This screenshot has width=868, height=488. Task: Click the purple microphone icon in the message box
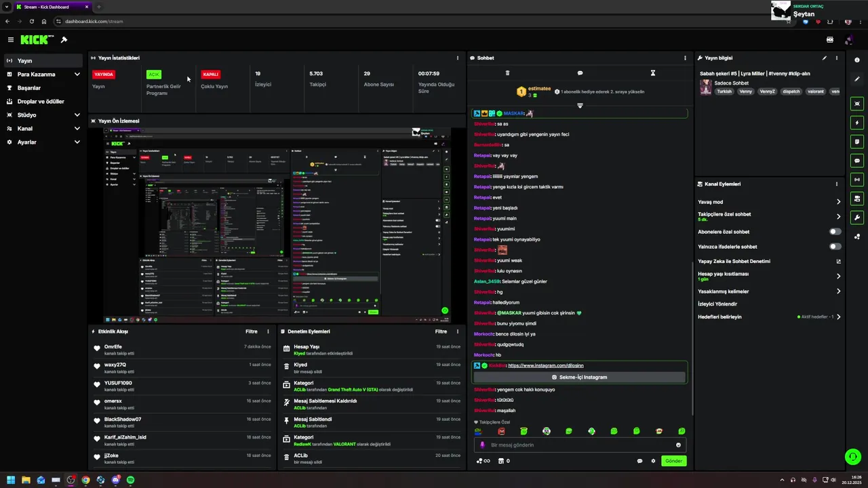pyautogui.click(x=483, y=445)
